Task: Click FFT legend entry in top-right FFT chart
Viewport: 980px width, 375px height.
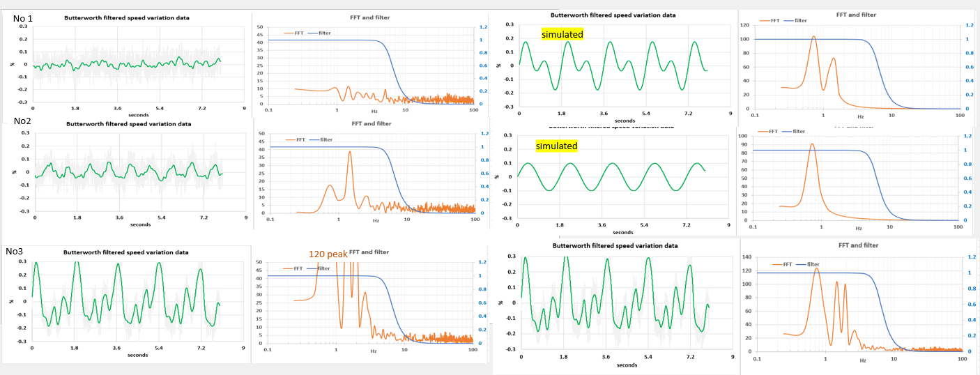Action: coord(770,20)
